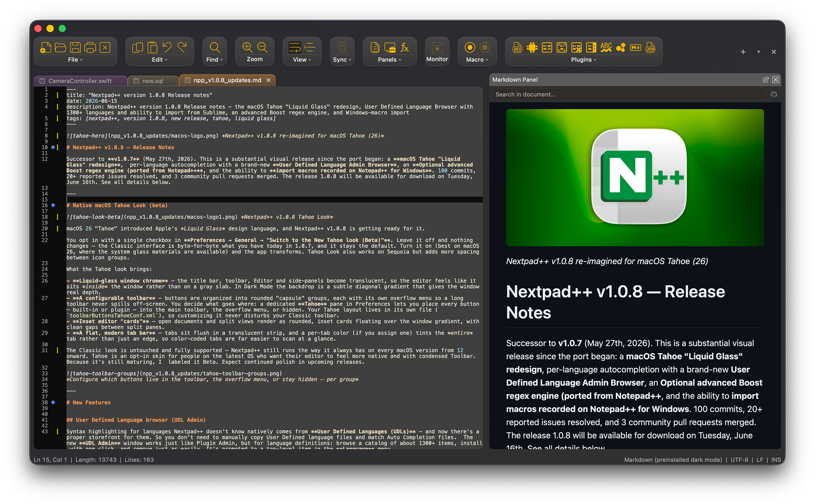
Task: Click the split navigation bar plugin icon
Action: [x=591, y=48]
